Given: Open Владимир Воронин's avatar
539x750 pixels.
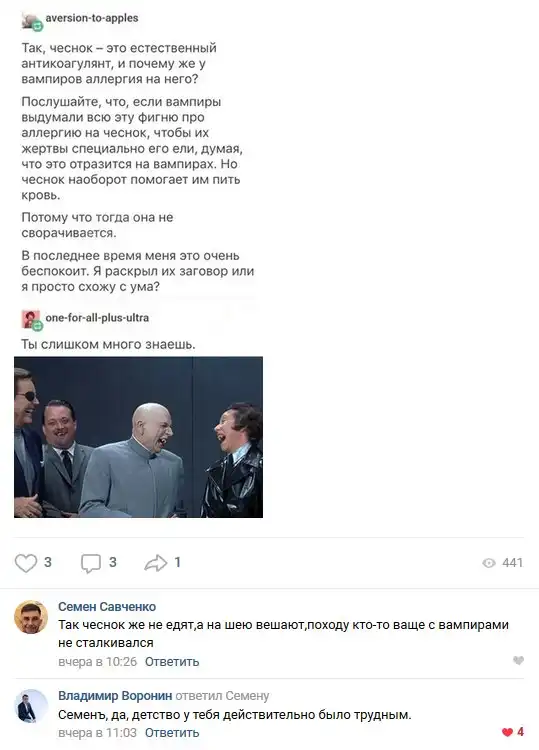Looking at the screenshot, I should 31,706.
